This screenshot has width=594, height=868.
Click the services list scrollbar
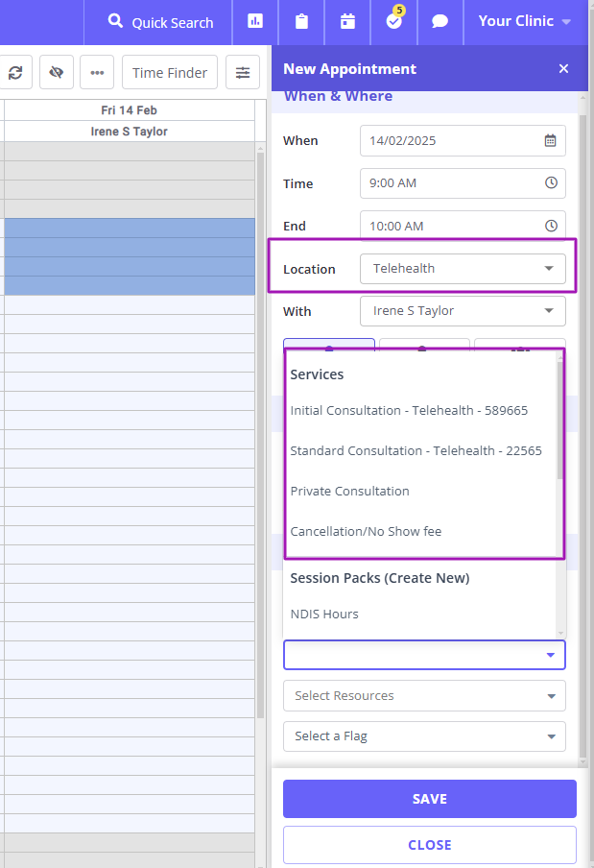[560, 421]
